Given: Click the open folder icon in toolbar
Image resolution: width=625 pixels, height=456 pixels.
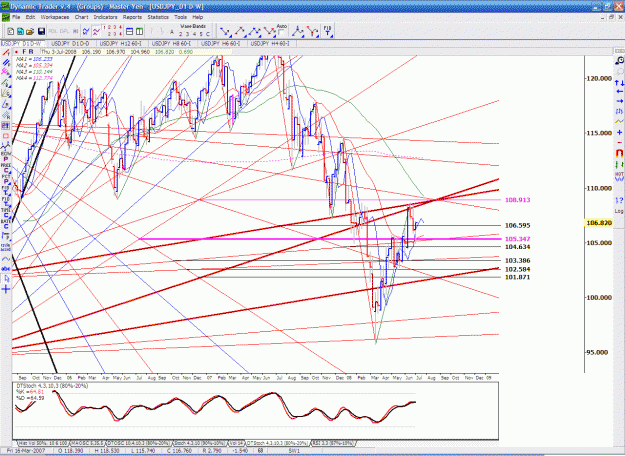Looking at the screenshot, I should (30, 31).
